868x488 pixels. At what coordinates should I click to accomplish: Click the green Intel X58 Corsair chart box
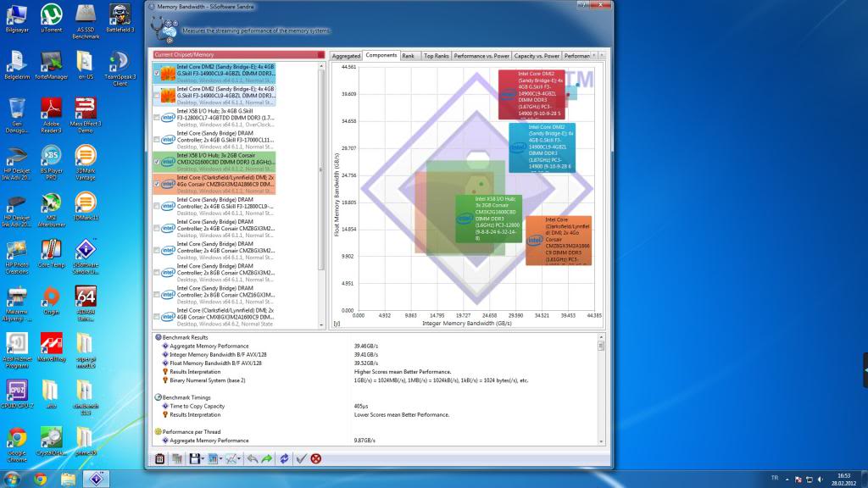488,219
